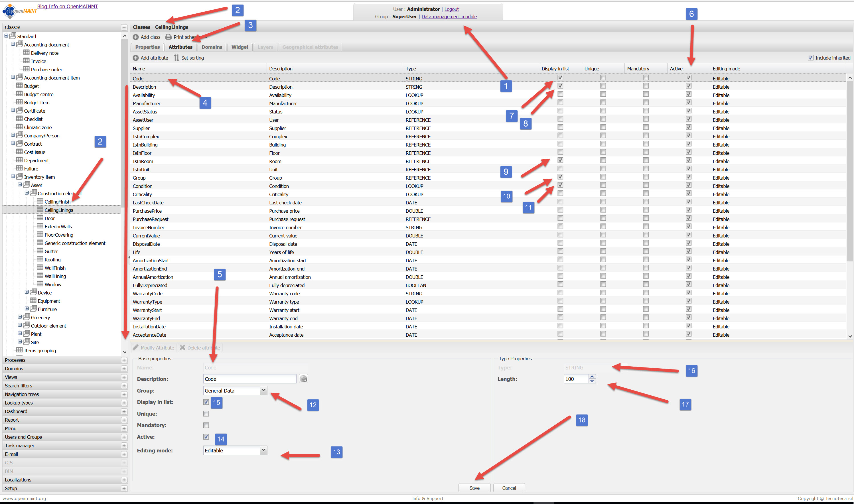Collapse the Classes panel with the minus icon
Screen dimensions: 854x504
point(124,28)
